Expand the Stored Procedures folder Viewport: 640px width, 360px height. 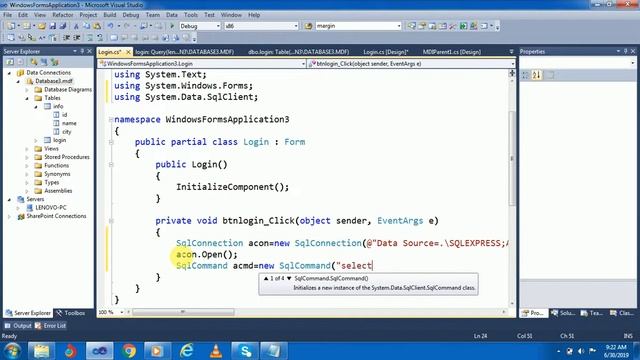tap(27, 157)
